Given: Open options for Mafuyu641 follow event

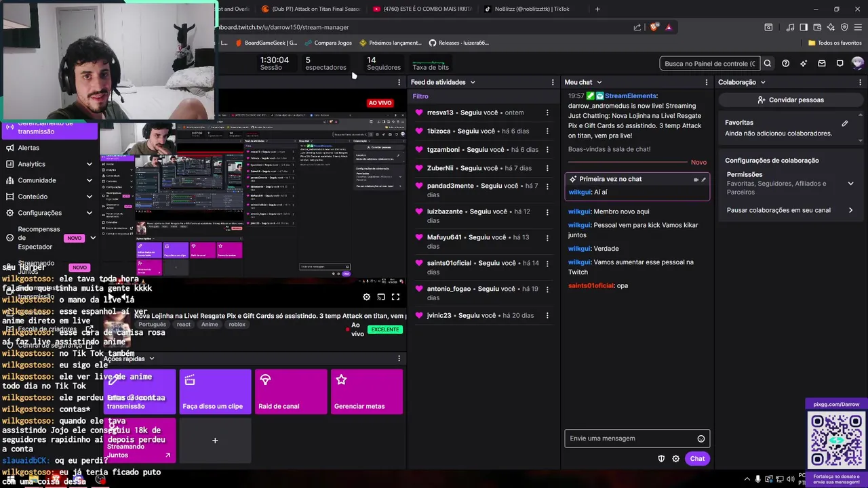Looking at the screenshot, I should [547, 237].
